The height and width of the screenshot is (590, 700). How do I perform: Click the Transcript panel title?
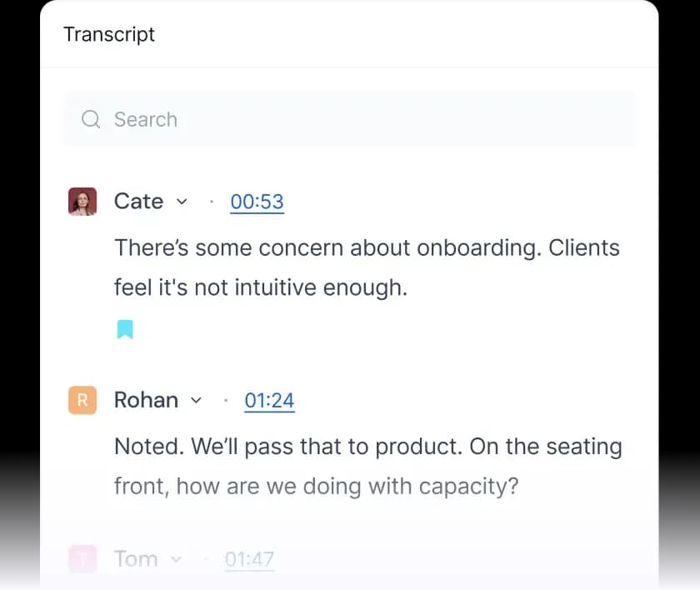click(x=109, y=35)
